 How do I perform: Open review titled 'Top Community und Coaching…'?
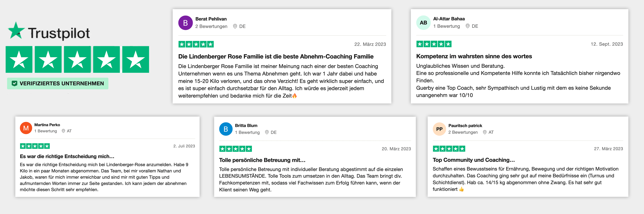point(474,160)
